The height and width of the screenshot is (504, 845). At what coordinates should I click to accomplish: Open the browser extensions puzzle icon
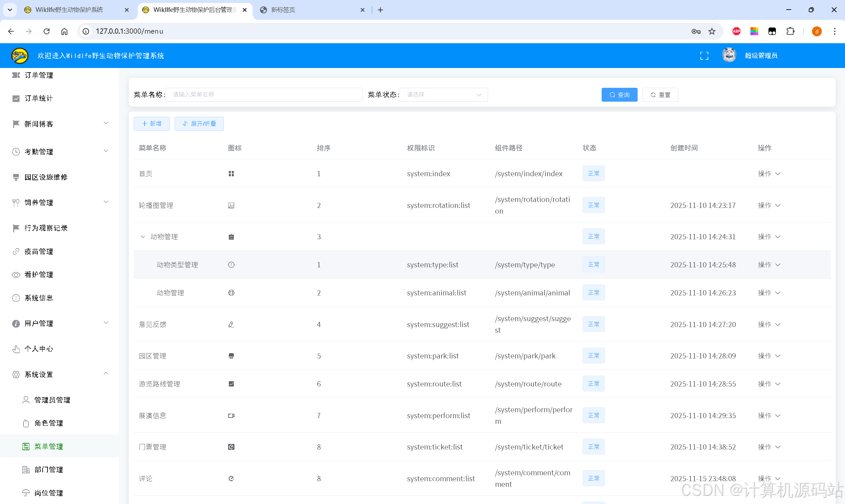tap(790, 31)
